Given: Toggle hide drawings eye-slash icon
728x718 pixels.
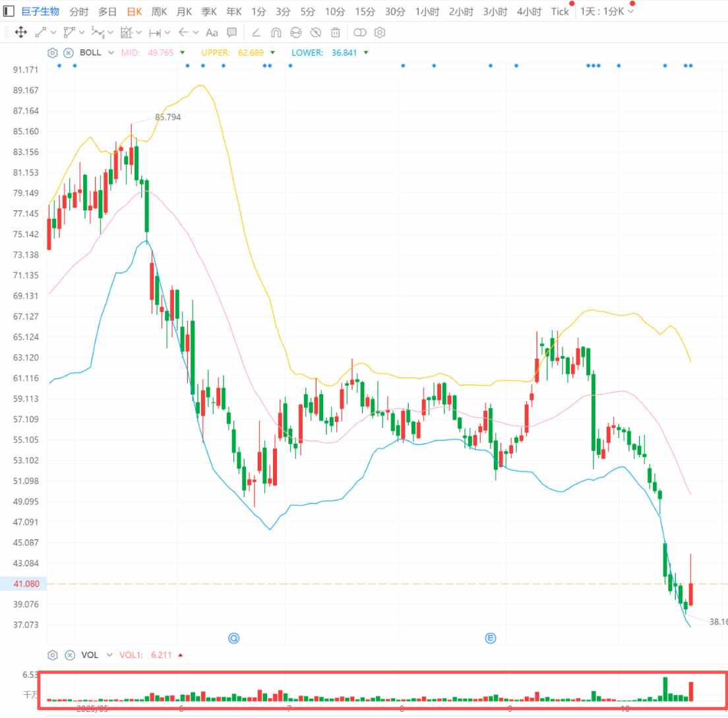Looking at the screenshot, I should [x=316, y=32].
